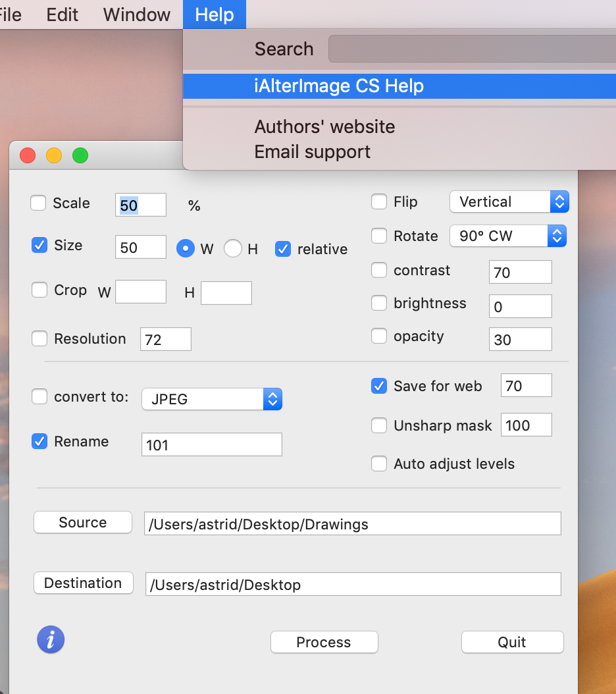Click the Crop W field
Viewport: 616px width, 694px height.
pyautogui.click(x=141, y=292)
